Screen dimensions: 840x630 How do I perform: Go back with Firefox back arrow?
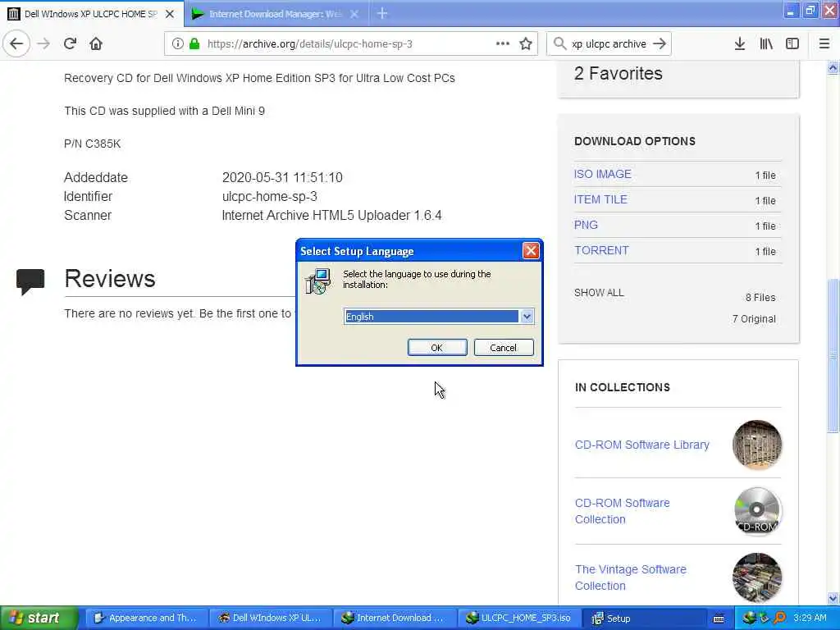pos(16,43)
